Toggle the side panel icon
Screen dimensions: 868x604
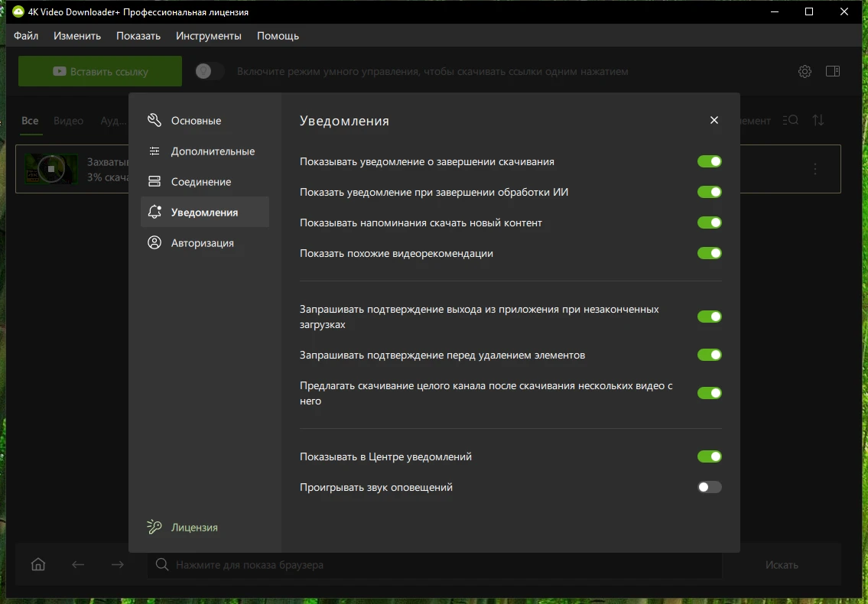(833, 71)
